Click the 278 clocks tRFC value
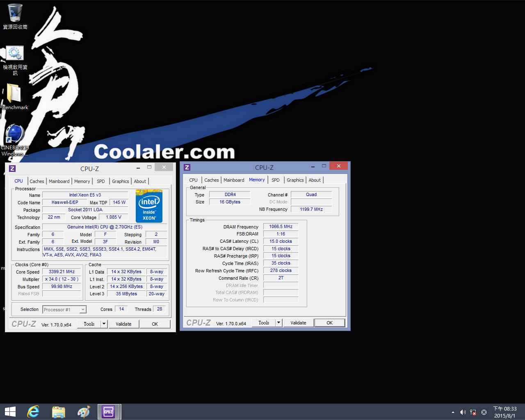The image size is (525, 420). point(281,270)
